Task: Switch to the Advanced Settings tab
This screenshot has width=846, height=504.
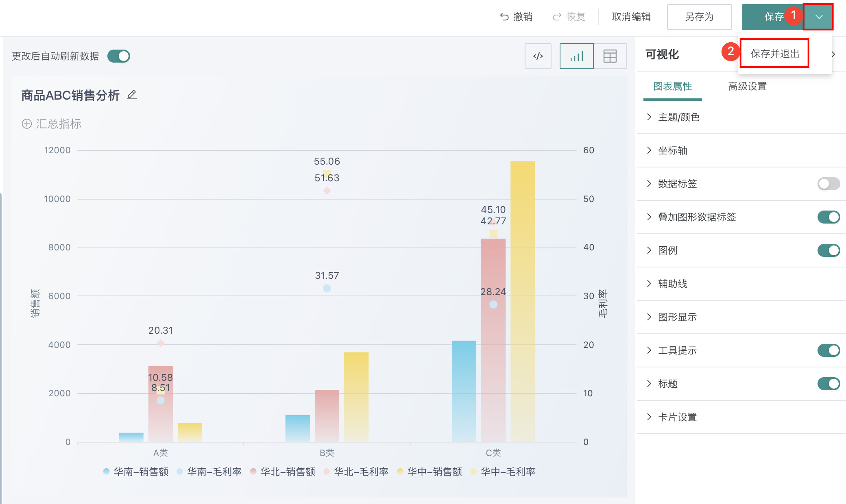Action: [747, 87]
